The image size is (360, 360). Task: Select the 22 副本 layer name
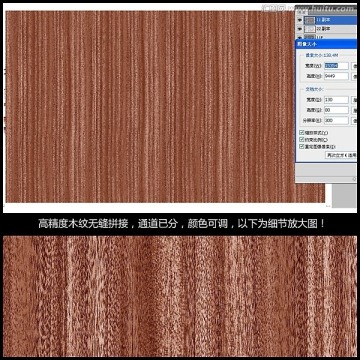tap(323, 29)
